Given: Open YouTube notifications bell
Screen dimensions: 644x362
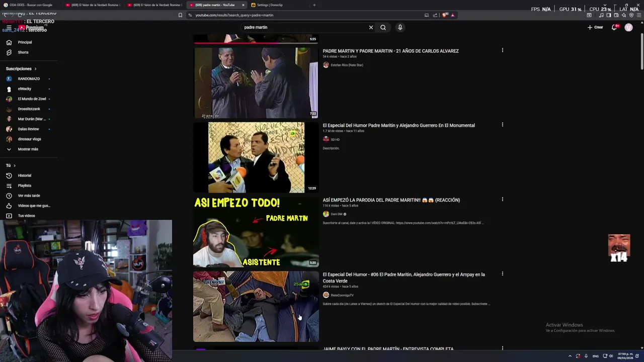Looking at the screenshot, I should 614,28.
